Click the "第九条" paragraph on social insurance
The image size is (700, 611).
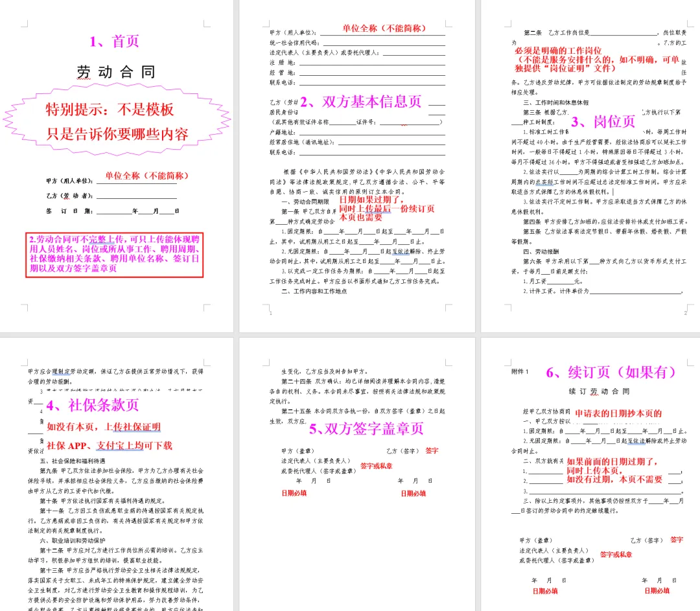click(x=115, y=481)
